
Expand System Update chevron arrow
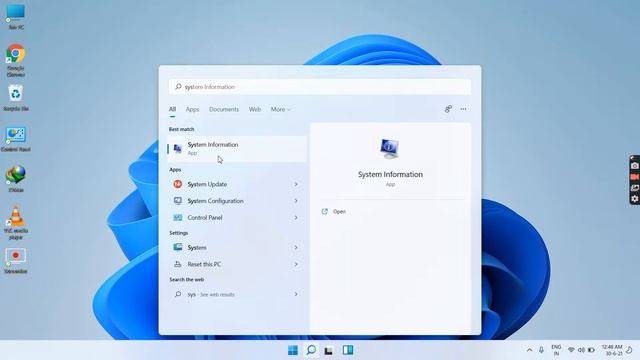click(296, 184)
